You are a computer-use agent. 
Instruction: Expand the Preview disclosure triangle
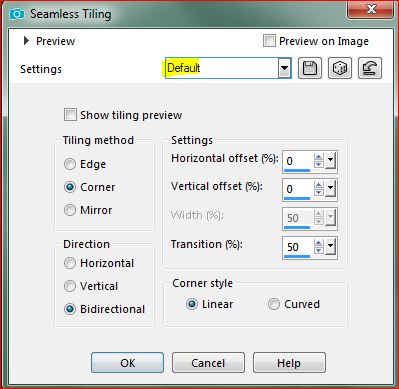tap(26, 41)
